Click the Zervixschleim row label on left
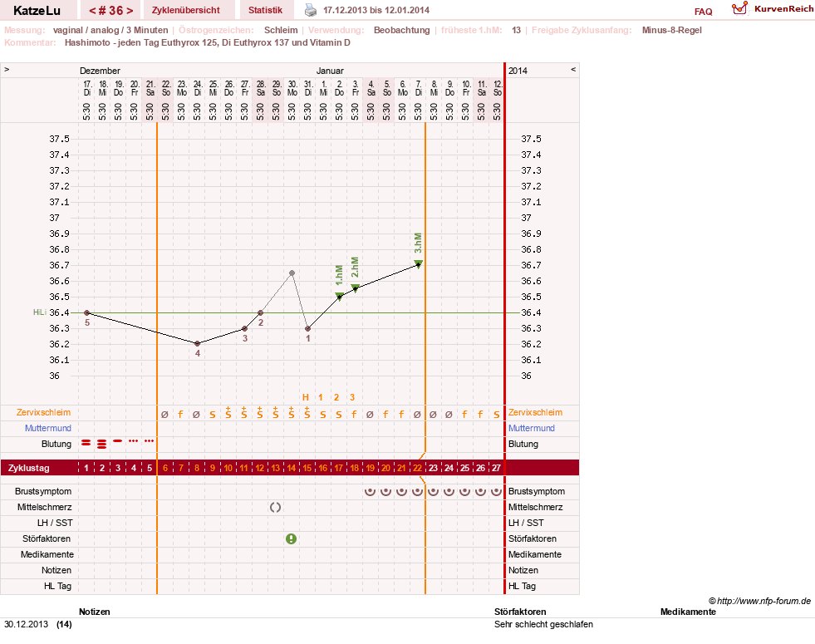The width and height of the screenshot is (815, 644). 44,412
